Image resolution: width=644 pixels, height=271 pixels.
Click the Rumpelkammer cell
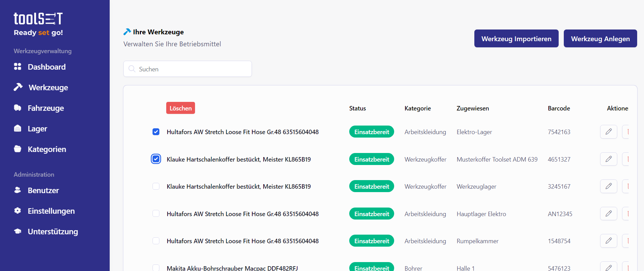477,241
